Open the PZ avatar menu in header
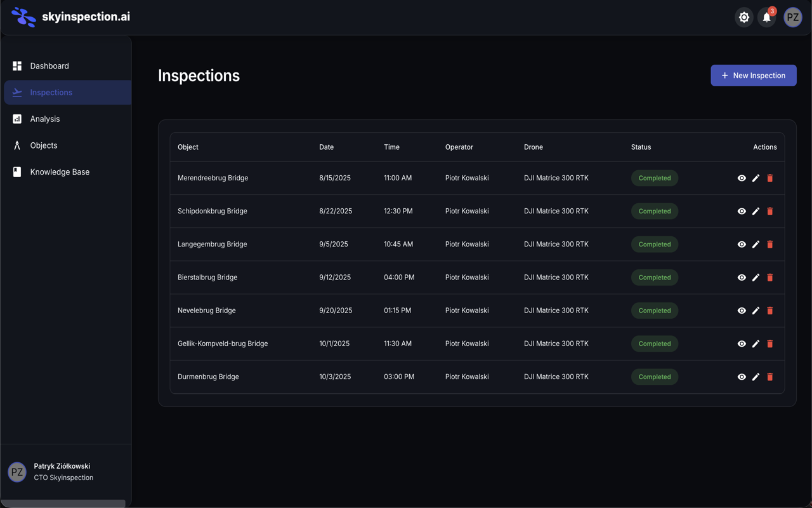 [x=793, y=18]
